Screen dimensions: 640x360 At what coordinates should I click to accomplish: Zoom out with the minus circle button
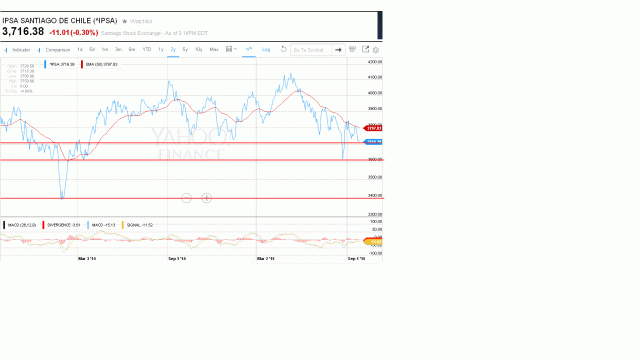(x=186, y=198)
